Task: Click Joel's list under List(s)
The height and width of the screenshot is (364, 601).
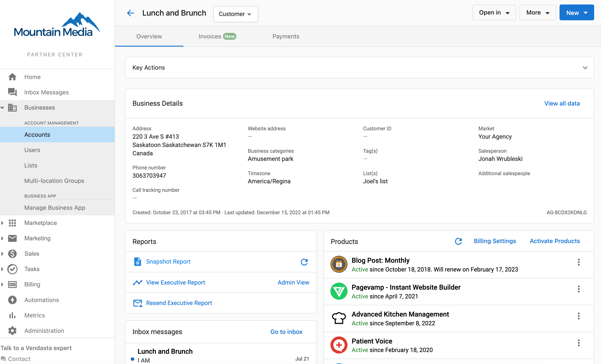Action: tap(375, 181)
